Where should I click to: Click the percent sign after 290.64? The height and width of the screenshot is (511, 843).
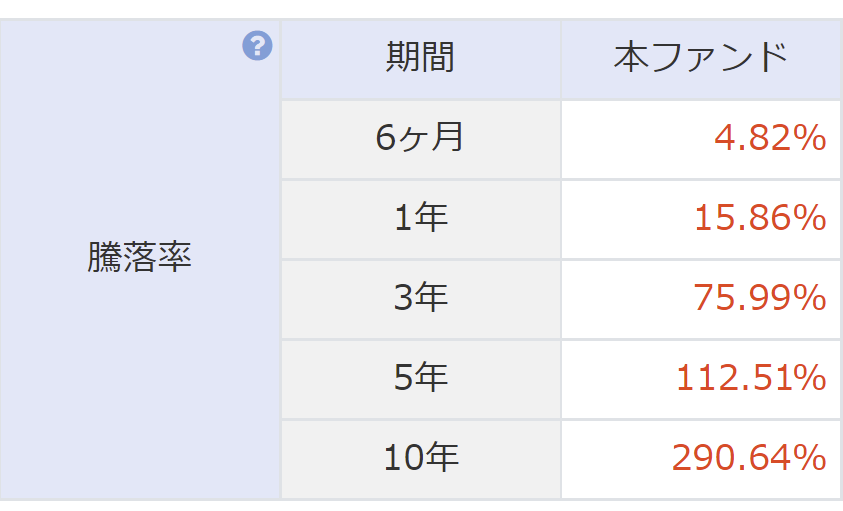coord(808,458)
